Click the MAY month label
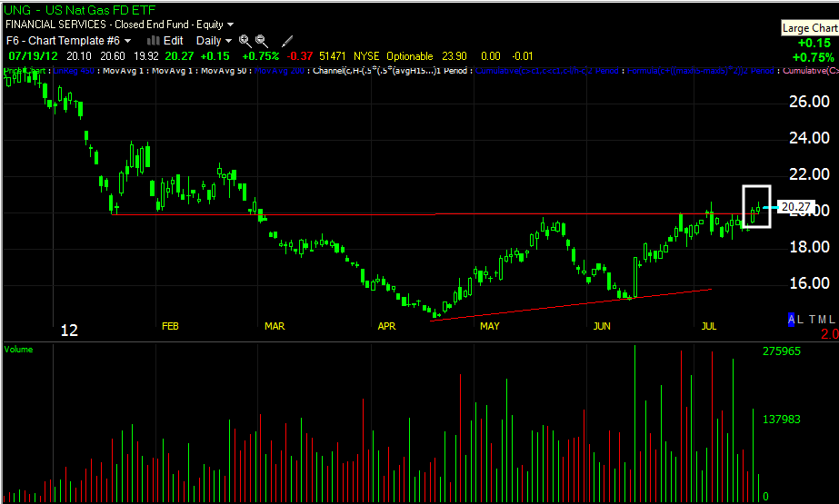Viewport: 839px width, 504px height. 490,326
